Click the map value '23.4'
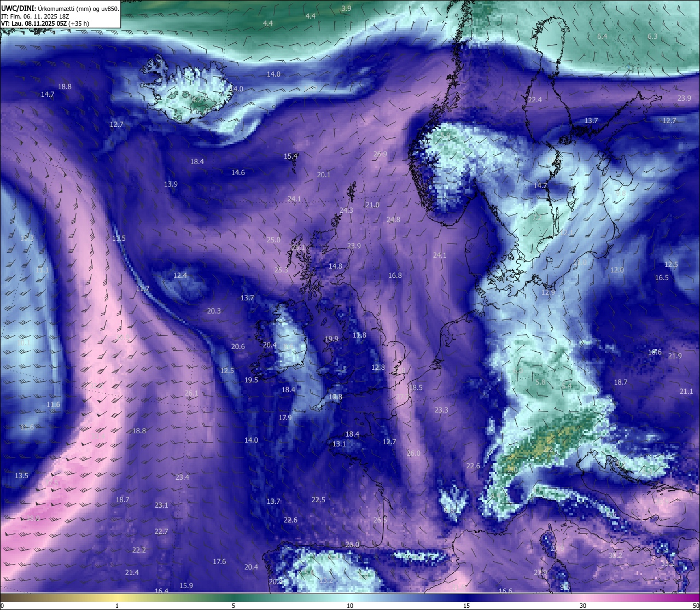The image size is (700, 610). click(x=182, y=477)
